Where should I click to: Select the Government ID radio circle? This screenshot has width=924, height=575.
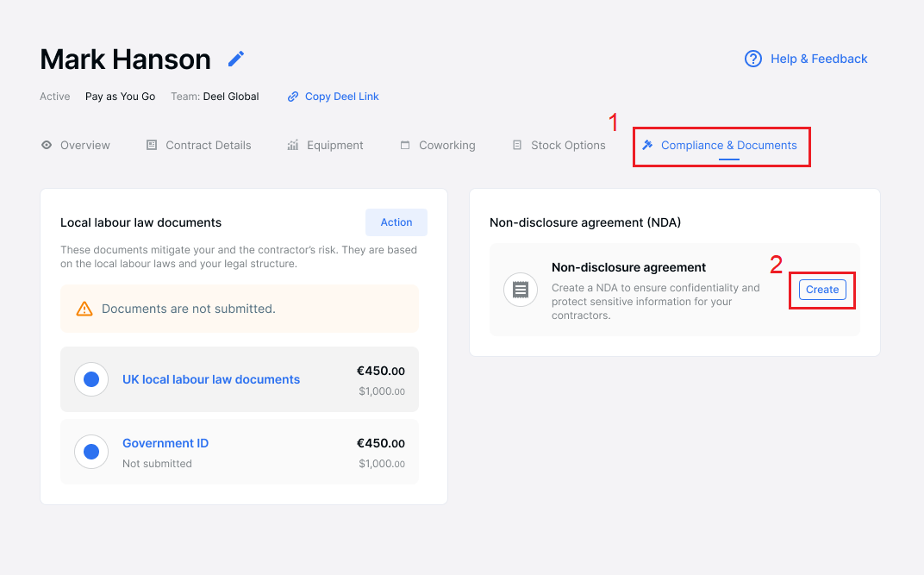click(91, 452)
